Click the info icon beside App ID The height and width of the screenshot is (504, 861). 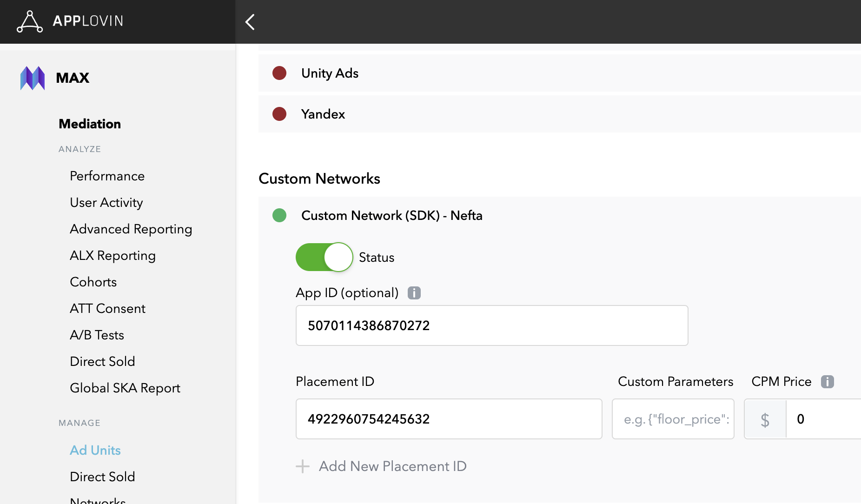[x=414, y=293]
